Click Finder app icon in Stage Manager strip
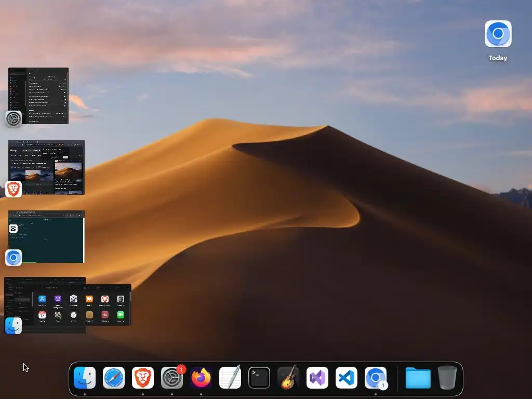This screenshot has height=399, width=532. [14, 326]
